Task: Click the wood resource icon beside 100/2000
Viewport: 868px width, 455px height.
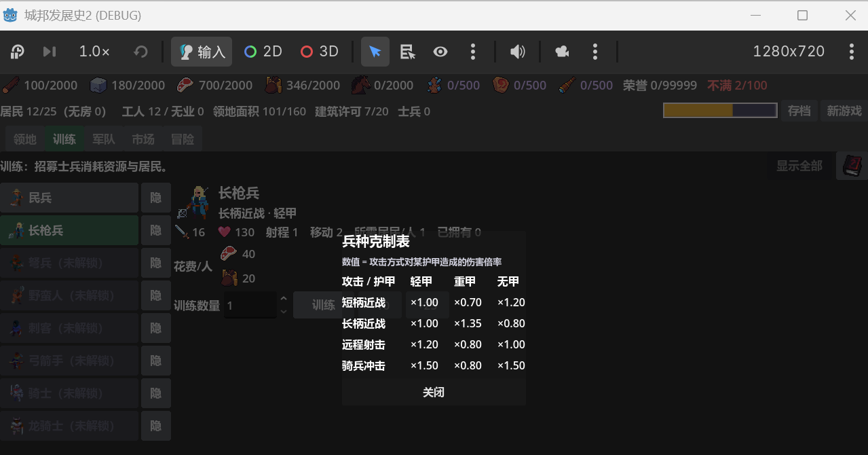Action: (10, 86)
